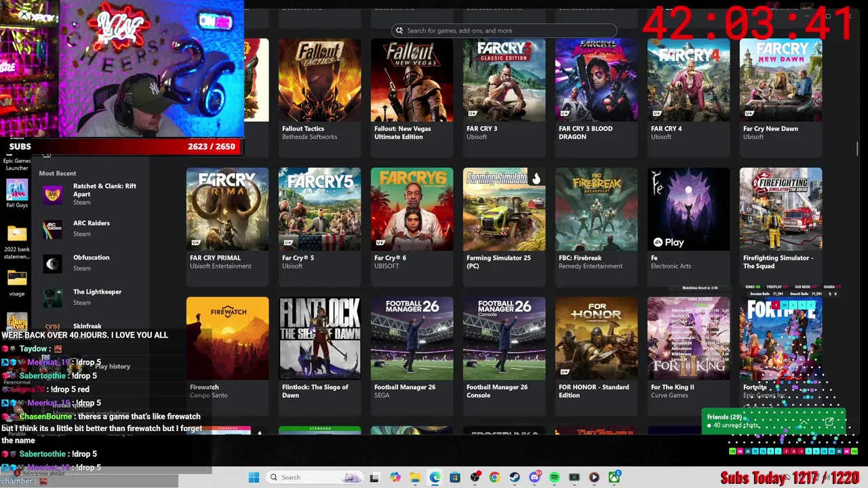Open the ARC Raiders icon in Most Recent
The height and width of the screenshot is (488, 868).
[53, 229]
